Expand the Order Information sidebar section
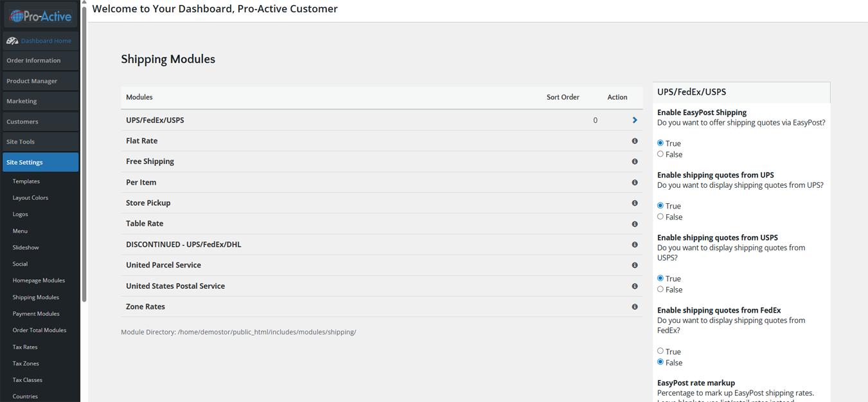 point(40,60)
